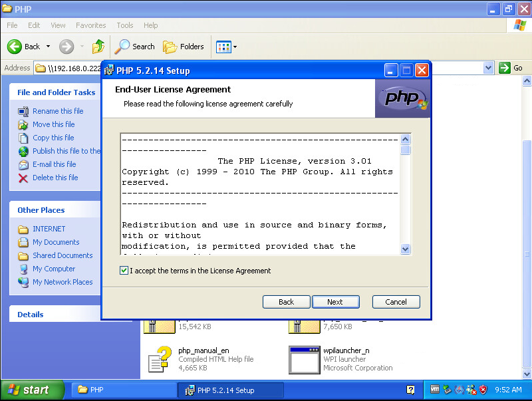Image resolution: width=532 pixels, height=401 pixels.
Task: Click Rename this file link
Action: (x=58, y=111)
